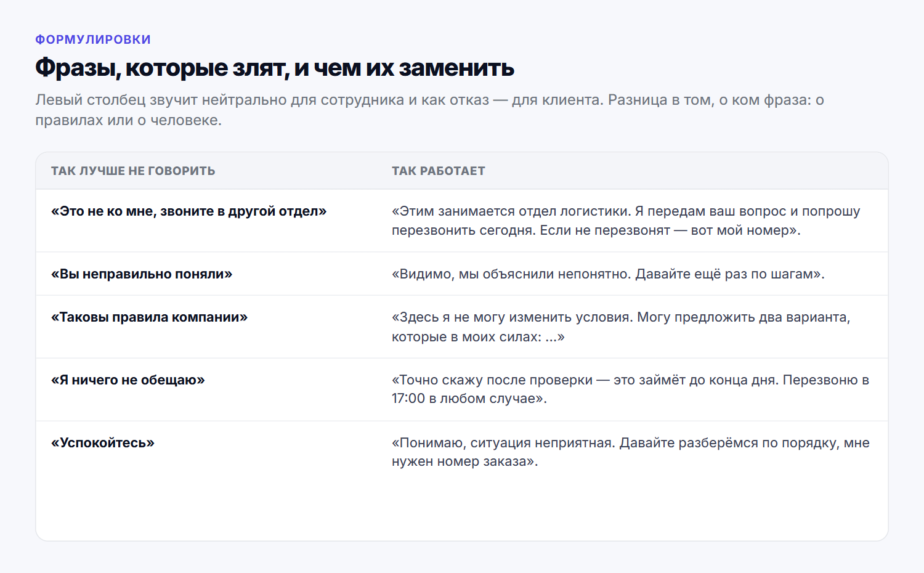This screenshot has width=924, height=573.
Task: Select the phrase «Я ничего не обещаю»
Action: [x=128, y=380]
